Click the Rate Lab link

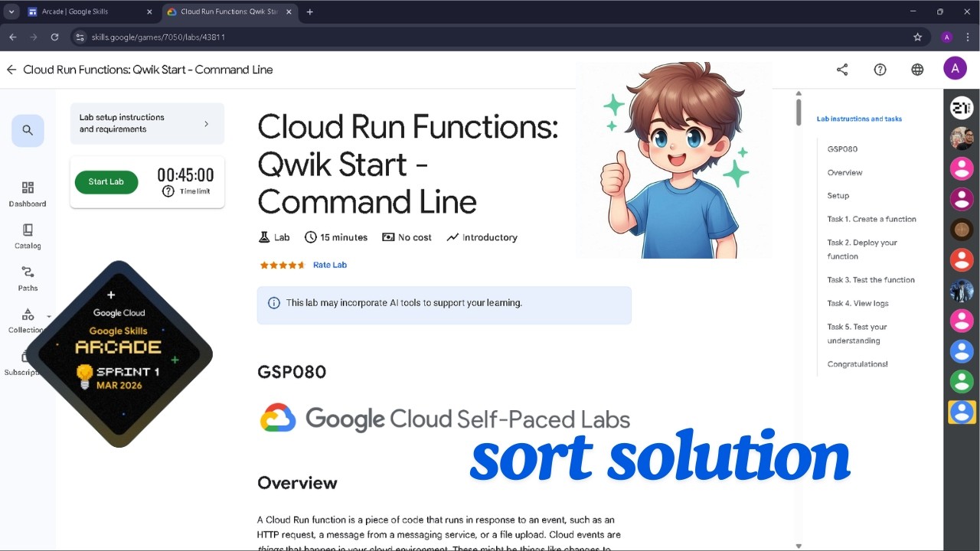pos(330,265)
